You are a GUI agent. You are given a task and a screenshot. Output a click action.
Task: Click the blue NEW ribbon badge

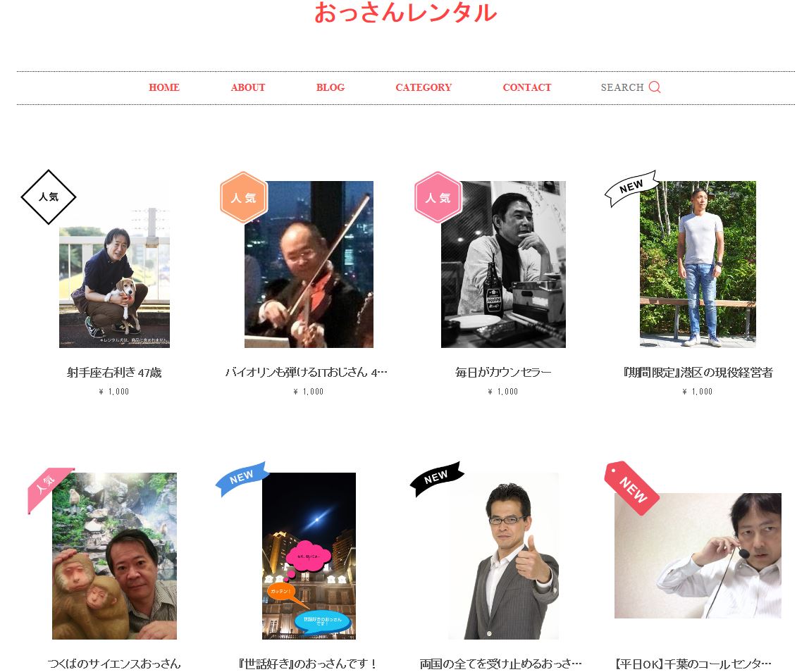(242, 478)
